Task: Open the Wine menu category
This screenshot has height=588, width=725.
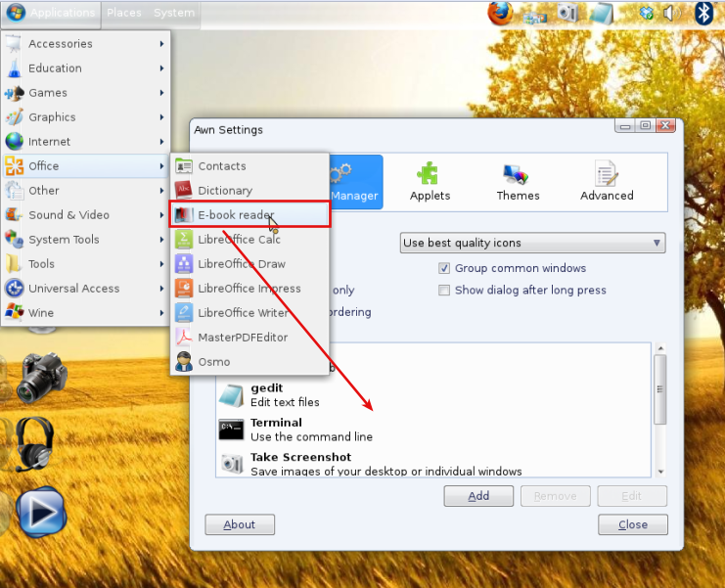Action: [x=85, y=313]
